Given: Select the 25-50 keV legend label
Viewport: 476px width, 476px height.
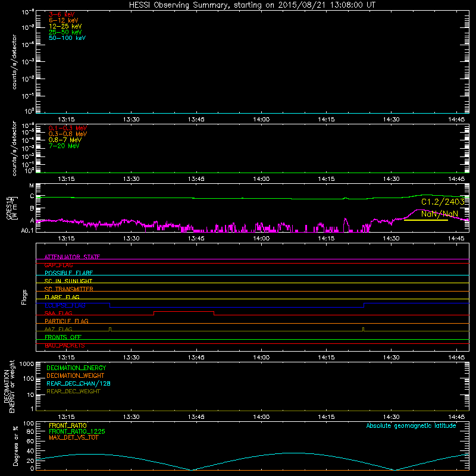Looking at the screenshot, I should pyautogui.click(x=65, y=32).
